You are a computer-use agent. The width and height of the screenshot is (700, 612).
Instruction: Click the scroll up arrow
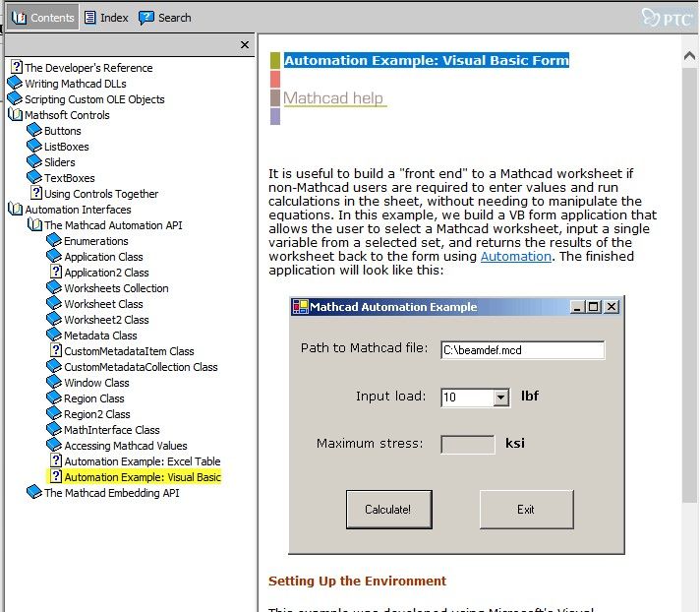(689, 56)
